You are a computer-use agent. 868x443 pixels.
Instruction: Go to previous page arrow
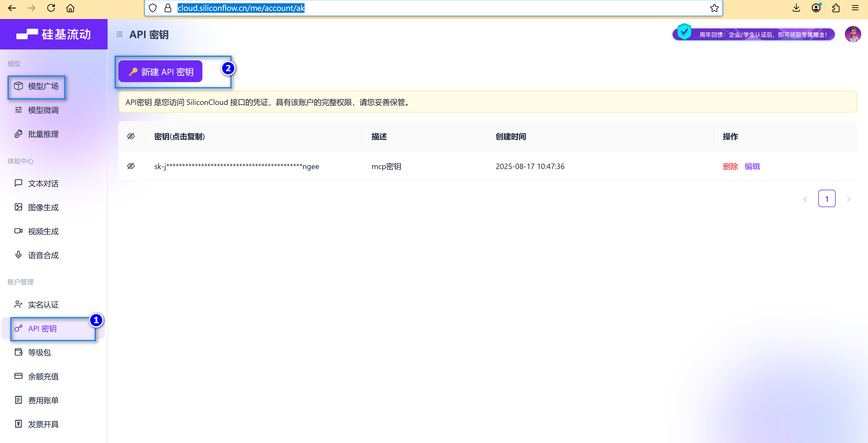805,199
